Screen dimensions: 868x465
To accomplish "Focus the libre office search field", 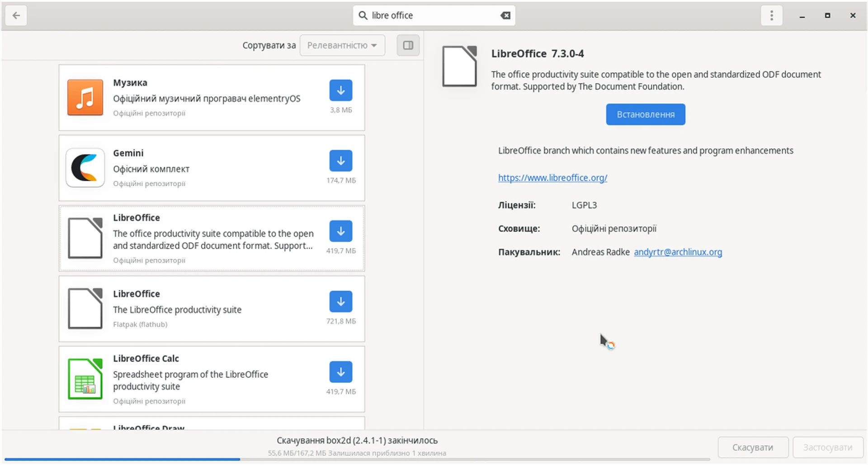I will [434, 16].
